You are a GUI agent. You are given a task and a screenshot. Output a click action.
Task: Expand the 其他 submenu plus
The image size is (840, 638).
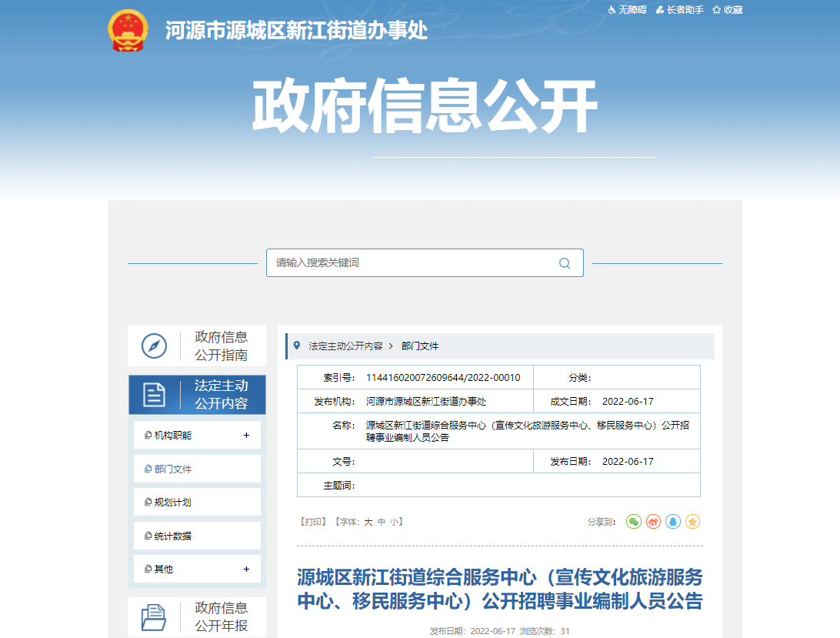(246, 570)
